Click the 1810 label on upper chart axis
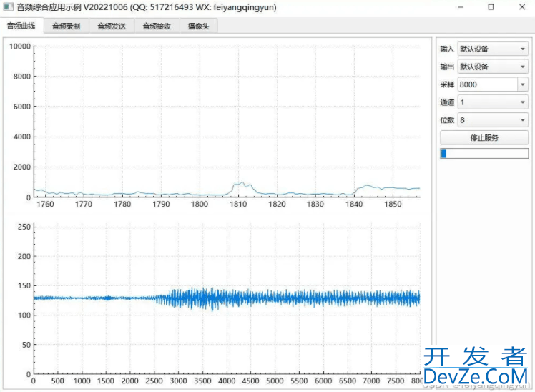Viewport: 535px width, 392px height. [238, 204]
